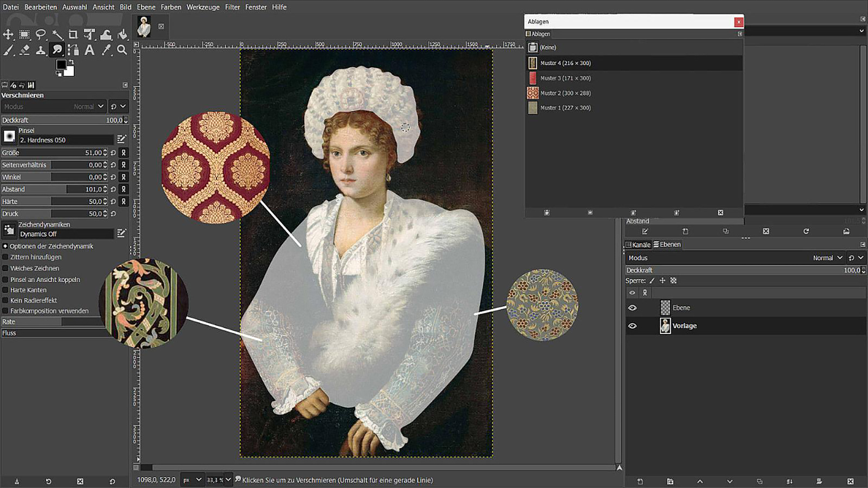The image size is (868, 488).
Task: Open the layers panel configuration menu
Action: tap(863, 244)
